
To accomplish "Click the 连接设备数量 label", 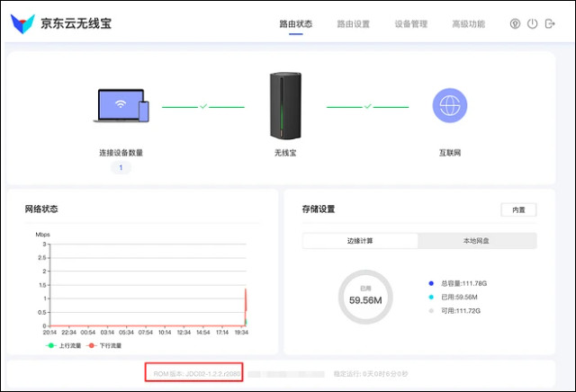I will tap(121, 153).
